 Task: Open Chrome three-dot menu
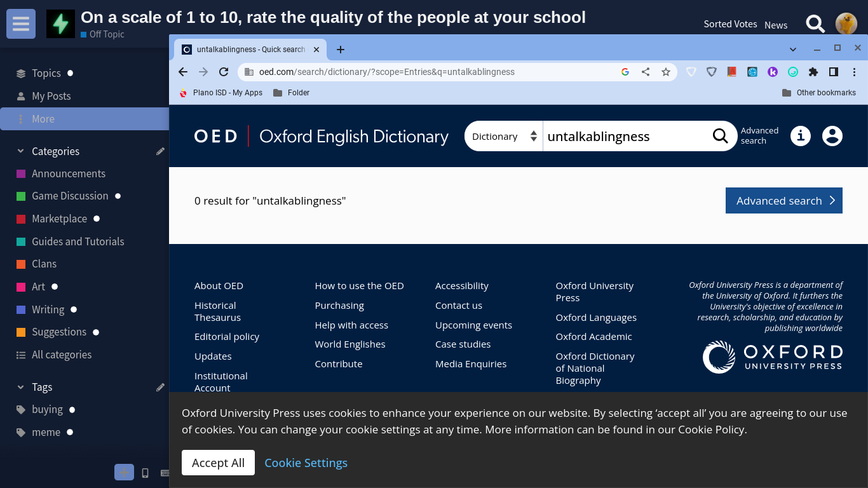855,72
